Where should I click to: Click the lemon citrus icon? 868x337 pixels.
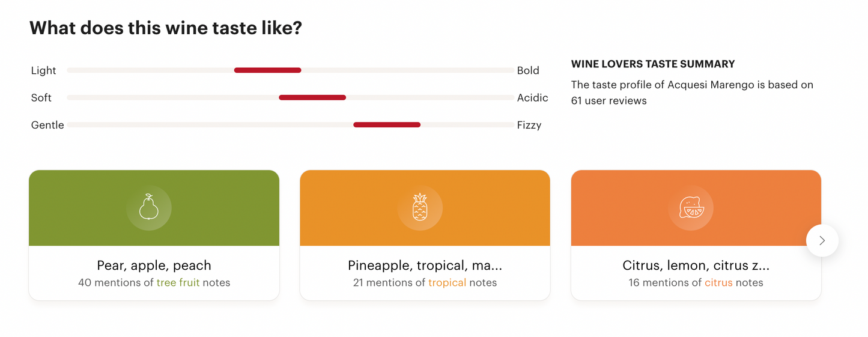[x=691, y=208]
